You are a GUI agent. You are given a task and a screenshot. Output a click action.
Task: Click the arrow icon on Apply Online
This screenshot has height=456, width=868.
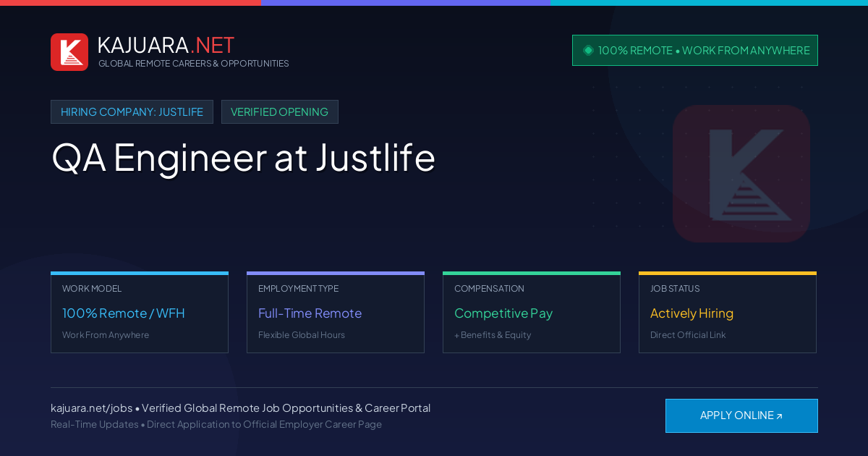click(779, 416)
